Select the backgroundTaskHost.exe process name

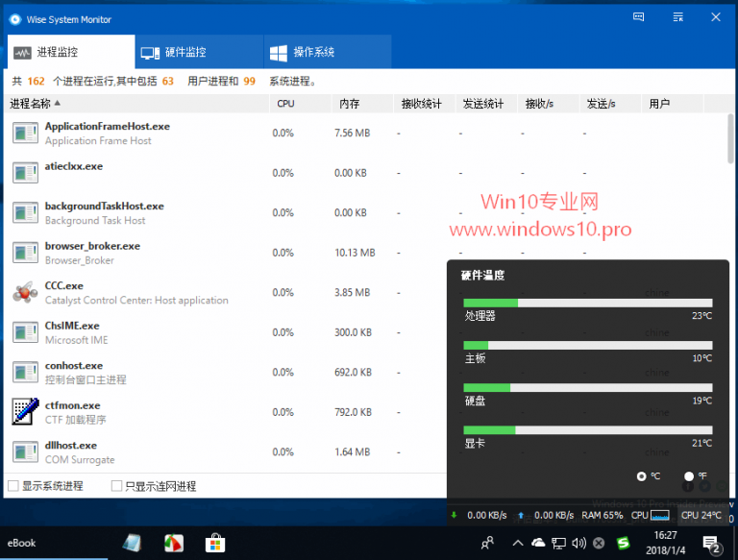click(x=104, y=207)
